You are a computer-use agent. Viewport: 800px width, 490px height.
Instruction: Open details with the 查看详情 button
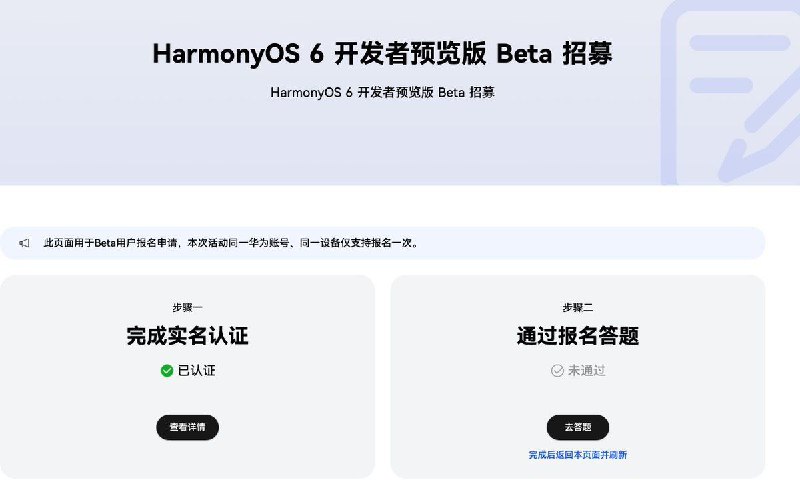[x=187, y=427]
